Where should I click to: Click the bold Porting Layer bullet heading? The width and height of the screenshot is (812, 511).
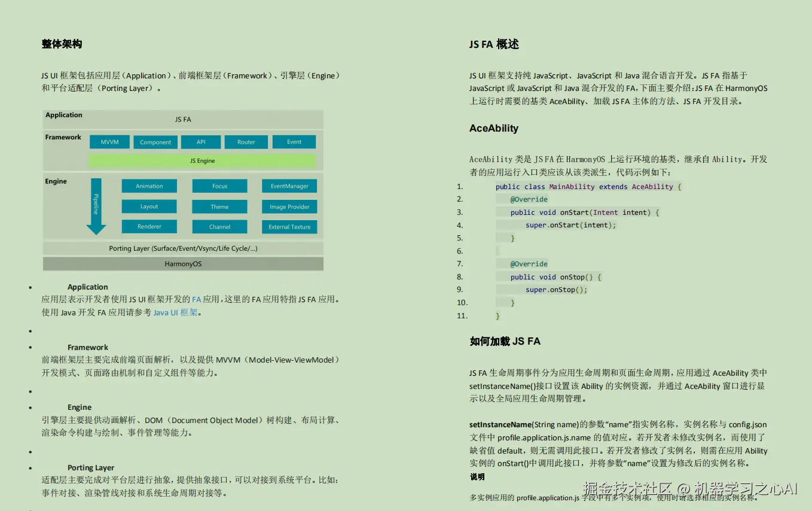(91, 468)
